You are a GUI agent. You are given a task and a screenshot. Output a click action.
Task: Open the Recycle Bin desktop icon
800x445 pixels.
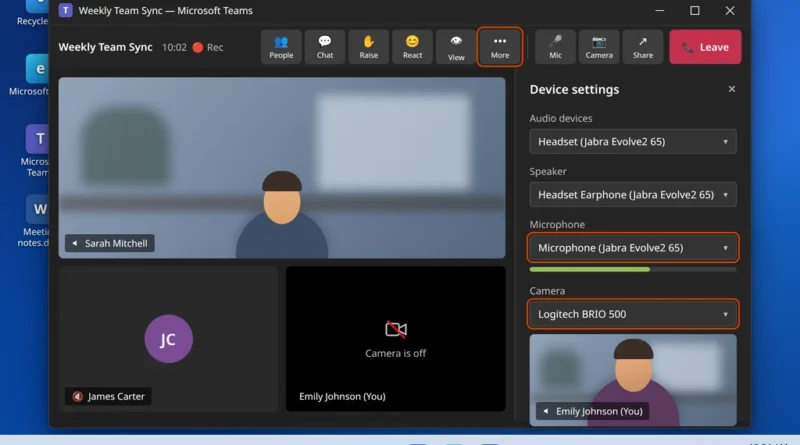33,13
